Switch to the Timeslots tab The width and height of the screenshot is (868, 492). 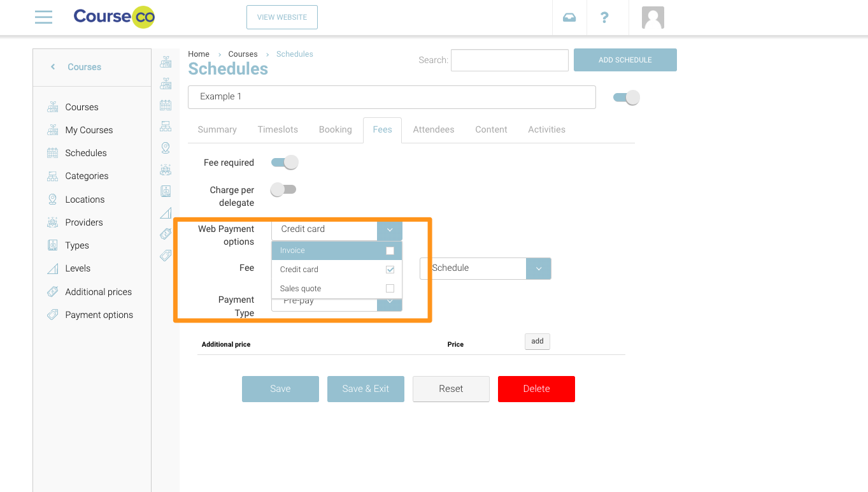(x=278, y=129)
